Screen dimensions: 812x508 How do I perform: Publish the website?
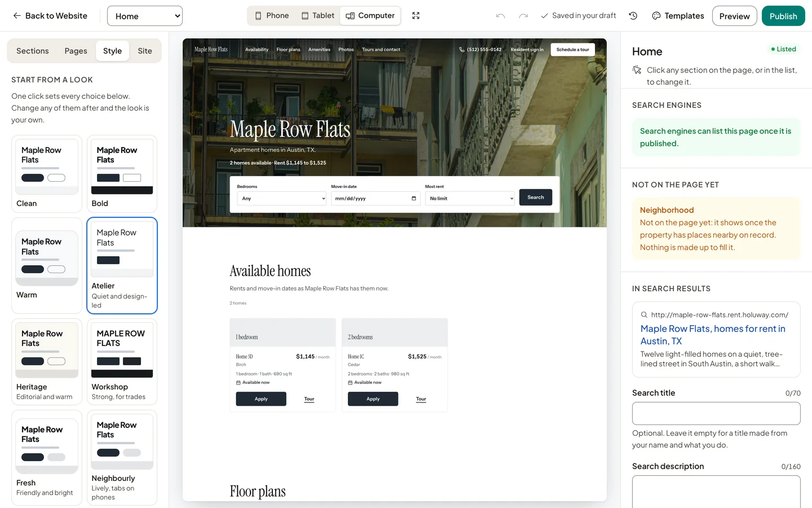pos(783,16)
